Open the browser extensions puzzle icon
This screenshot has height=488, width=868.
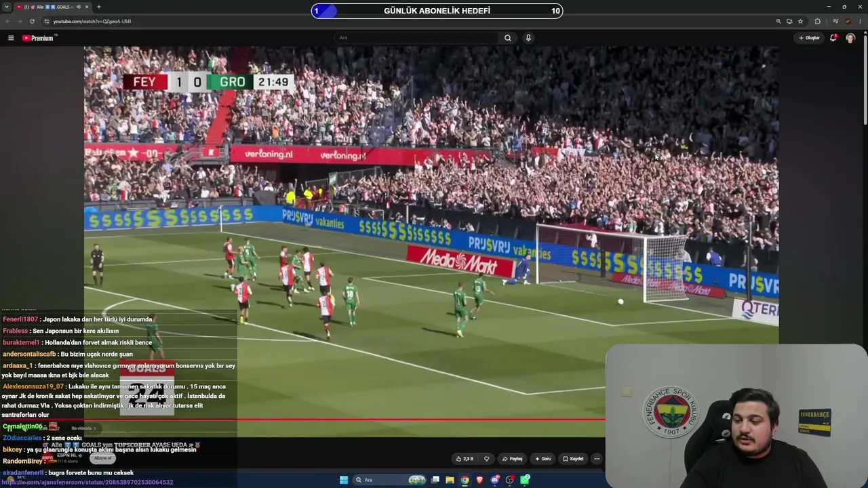pyautogui.click(x=817, y=21)
